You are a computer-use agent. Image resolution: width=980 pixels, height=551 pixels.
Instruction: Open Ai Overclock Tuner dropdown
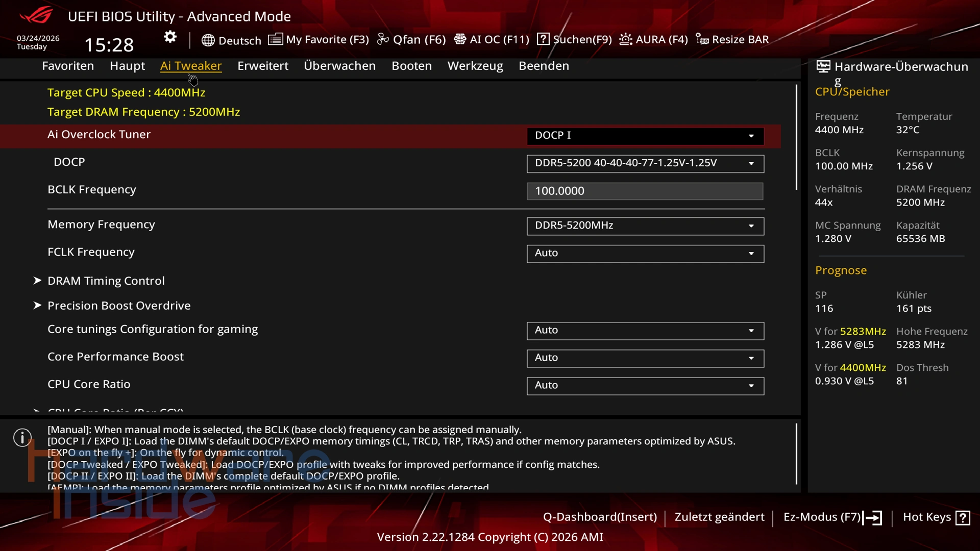(645, 136)
